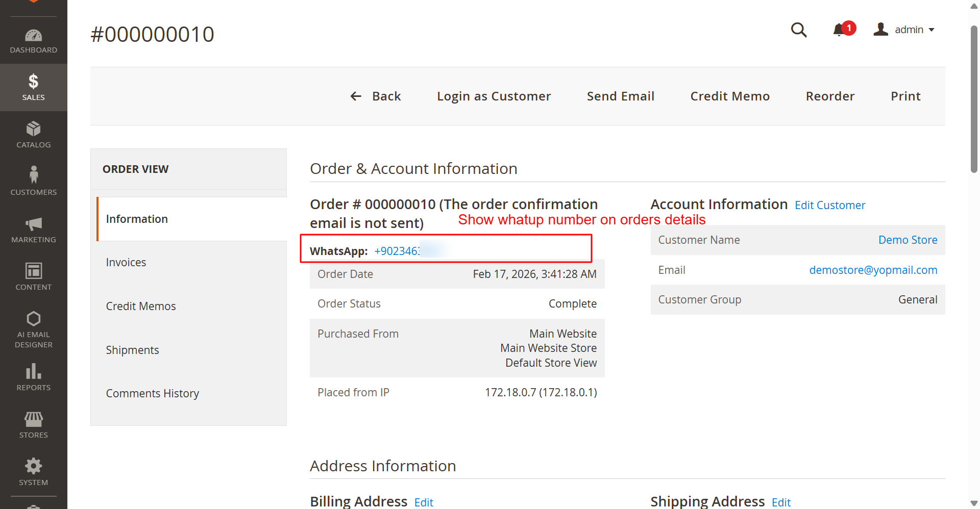Open the Comments History tab

click(x=153, y=394)
